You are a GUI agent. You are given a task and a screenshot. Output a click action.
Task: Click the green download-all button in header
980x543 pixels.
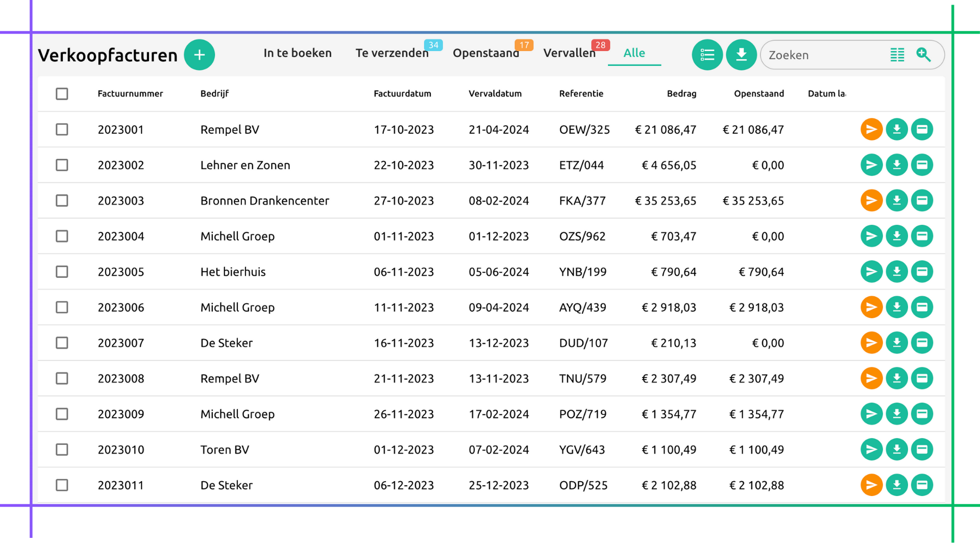pyautogui.click(x=741, y=55)
